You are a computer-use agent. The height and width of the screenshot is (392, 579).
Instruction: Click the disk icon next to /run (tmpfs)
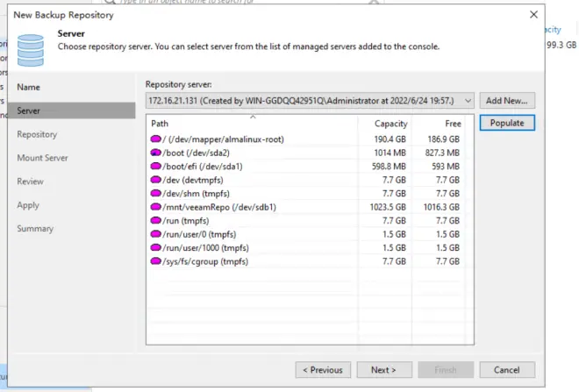tap(156, 220)
